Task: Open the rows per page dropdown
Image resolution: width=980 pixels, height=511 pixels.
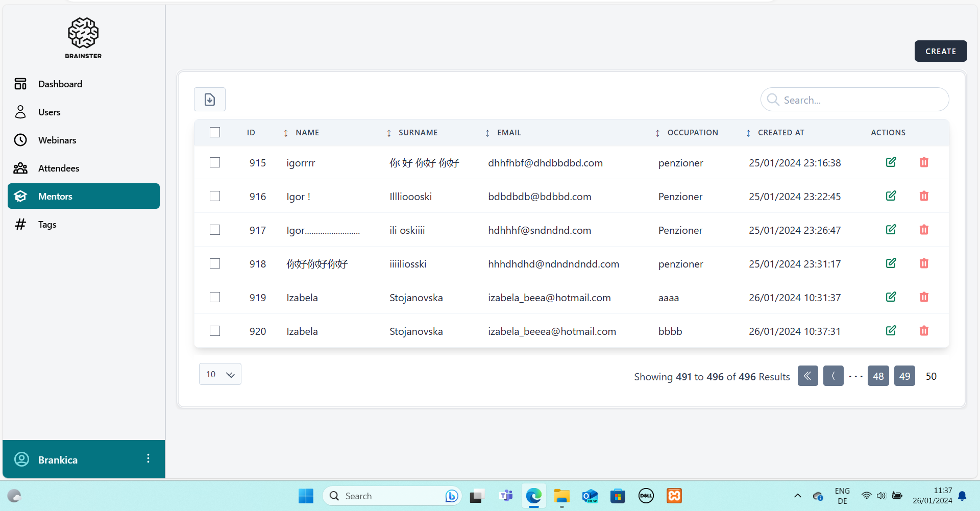Action: tap(220, 374)
